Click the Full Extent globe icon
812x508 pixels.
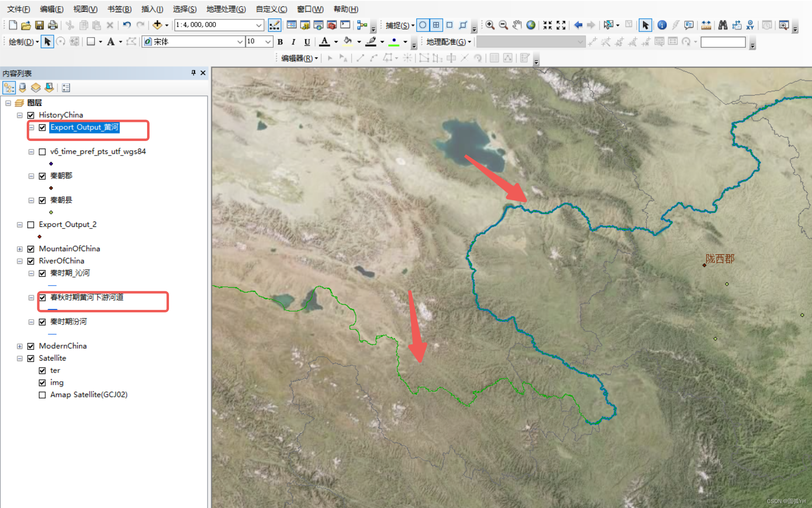coord(530,25)
